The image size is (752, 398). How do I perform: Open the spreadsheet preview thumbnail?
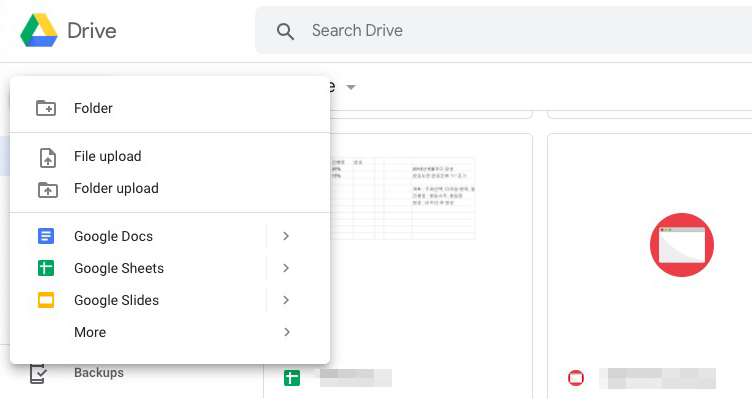[403, 198]
